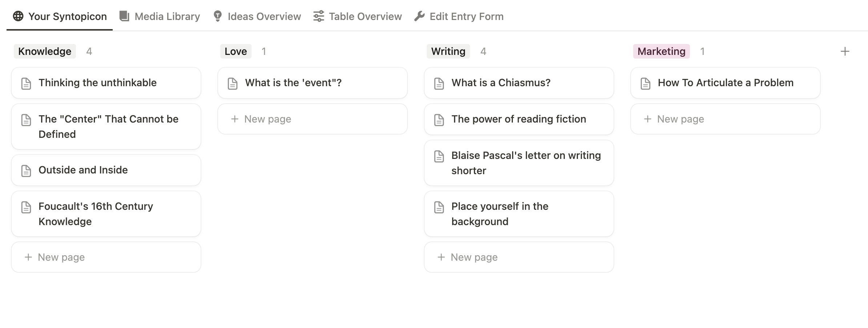The width and height of the screenshot is (868, 328).
Task: Click the page icon beside Thinking the unthinkable
Action: click(26, 83)
